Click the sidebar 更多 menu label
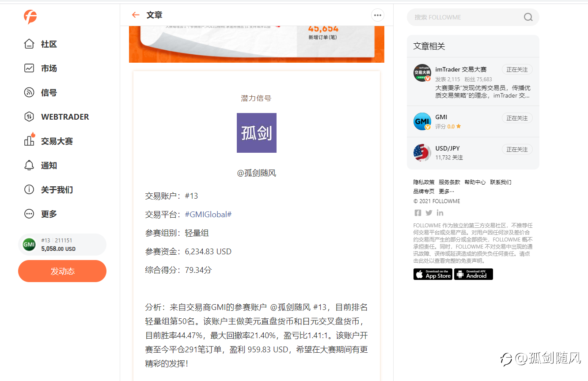Screen dimensions: 588x381 (x=49, y=214)
